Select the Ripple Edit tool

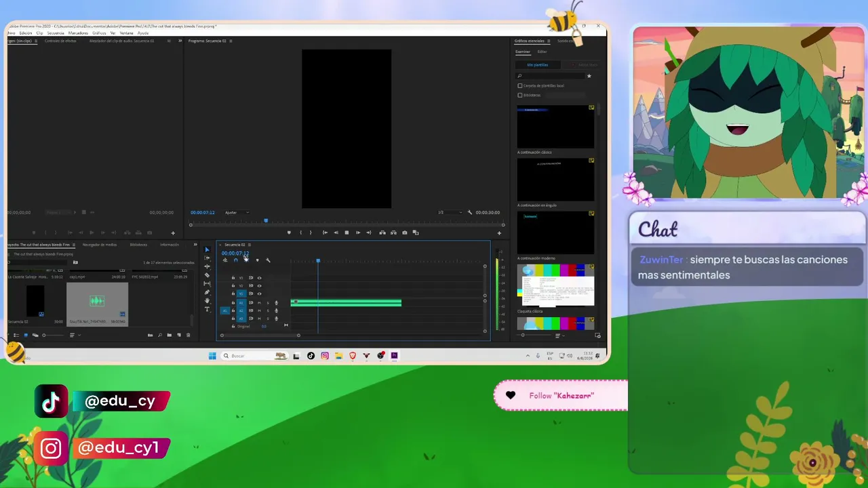click(x=208, y=266)
